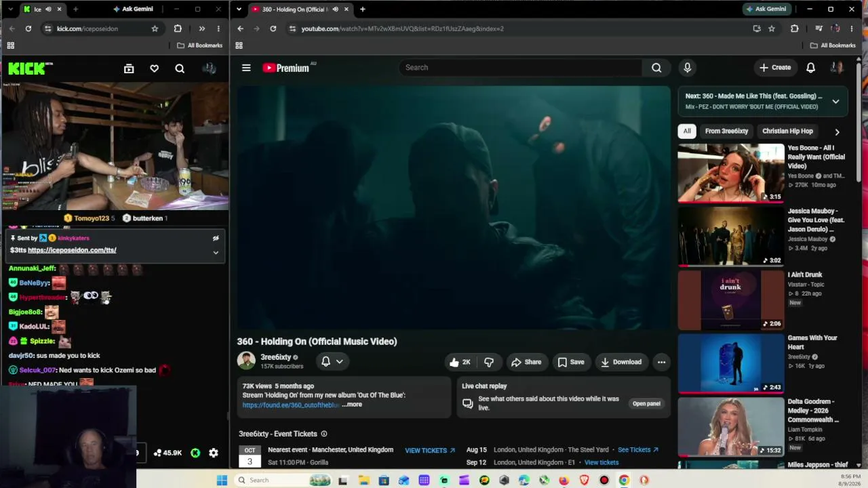Open the Windows Start menu

tap(222, 481)
